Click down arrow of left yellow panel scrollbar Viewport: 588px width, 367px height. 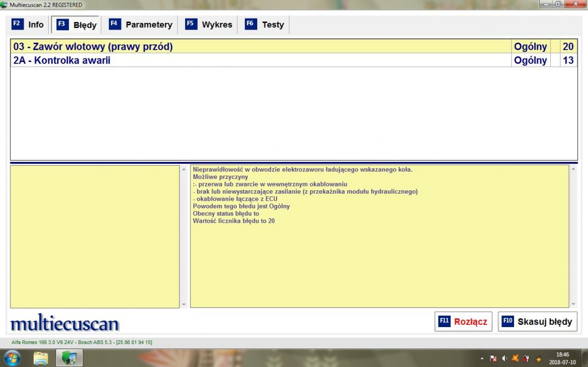184,305
